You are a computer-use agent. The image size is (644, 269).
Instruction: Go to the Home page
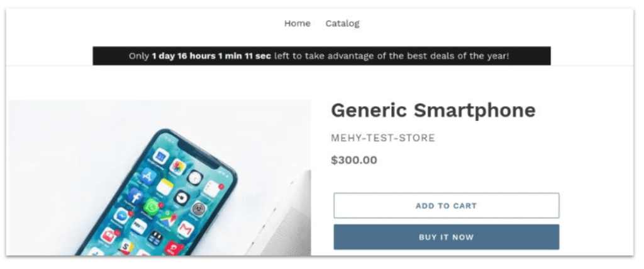coord(297,23)
